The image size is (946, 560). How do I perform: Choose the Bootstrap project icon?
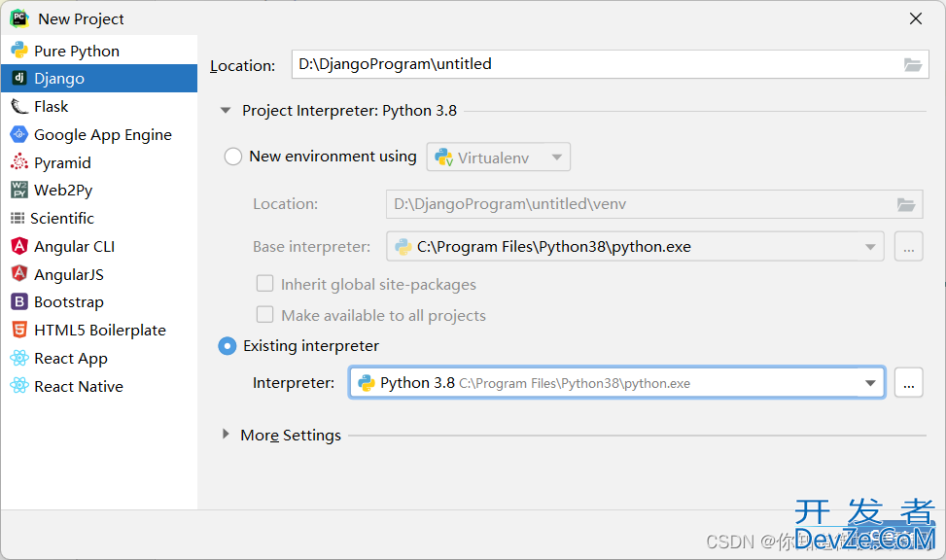19,301
